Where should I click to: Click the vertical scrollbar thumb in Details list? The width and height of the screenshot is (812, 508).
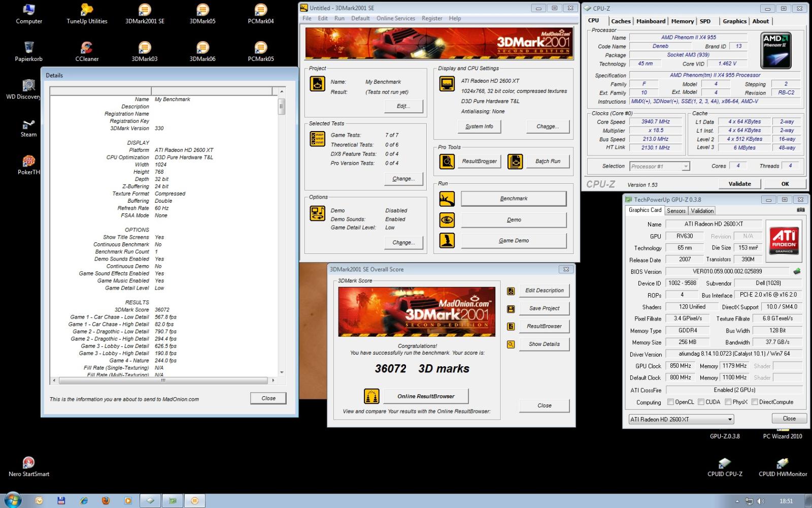point(282,106)
